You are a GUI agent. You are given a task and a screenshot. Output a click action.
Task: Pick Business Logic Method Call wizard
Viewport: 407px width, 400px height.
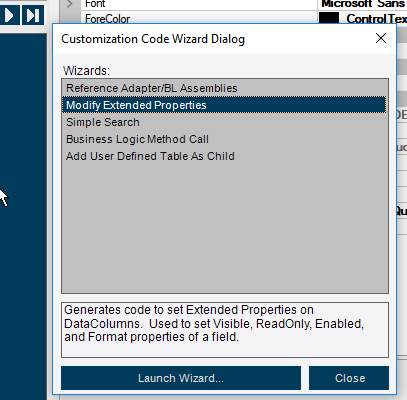click(224, 139)
